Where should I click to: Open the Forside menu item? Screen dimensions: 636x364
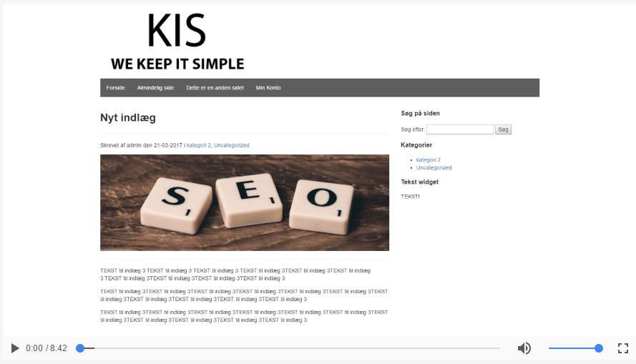pos(116,87)
